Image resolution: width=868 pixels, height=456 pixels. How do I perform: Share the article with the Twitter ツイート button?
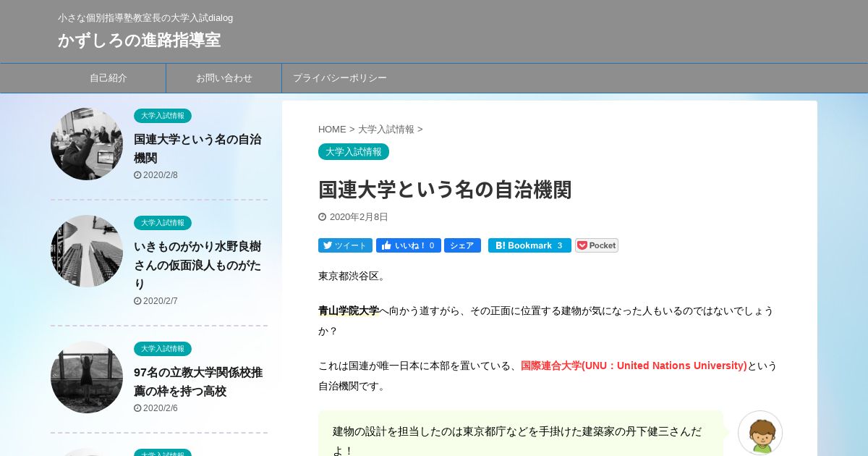tap(345, 245)
